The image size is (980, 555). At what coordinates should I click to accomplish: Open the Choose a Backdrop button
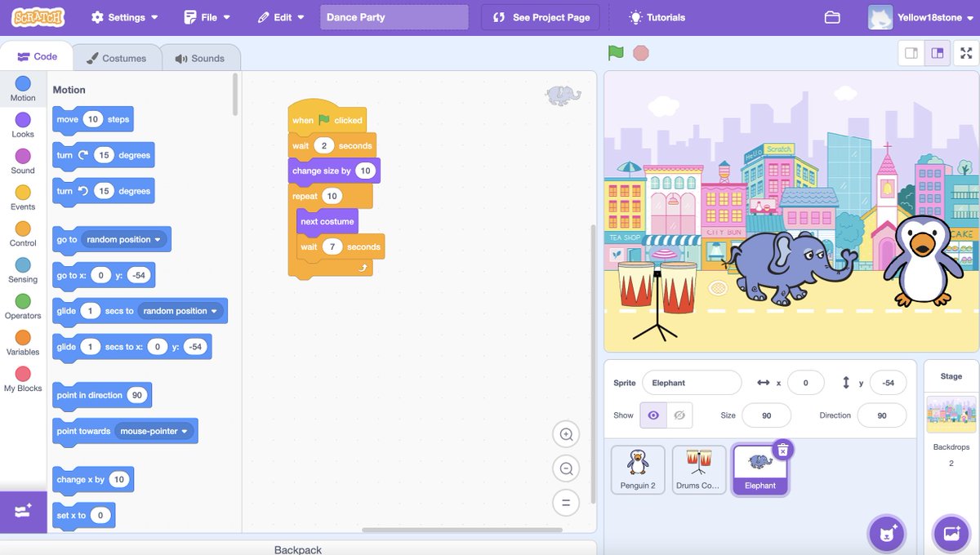click(x=951, y=534)
